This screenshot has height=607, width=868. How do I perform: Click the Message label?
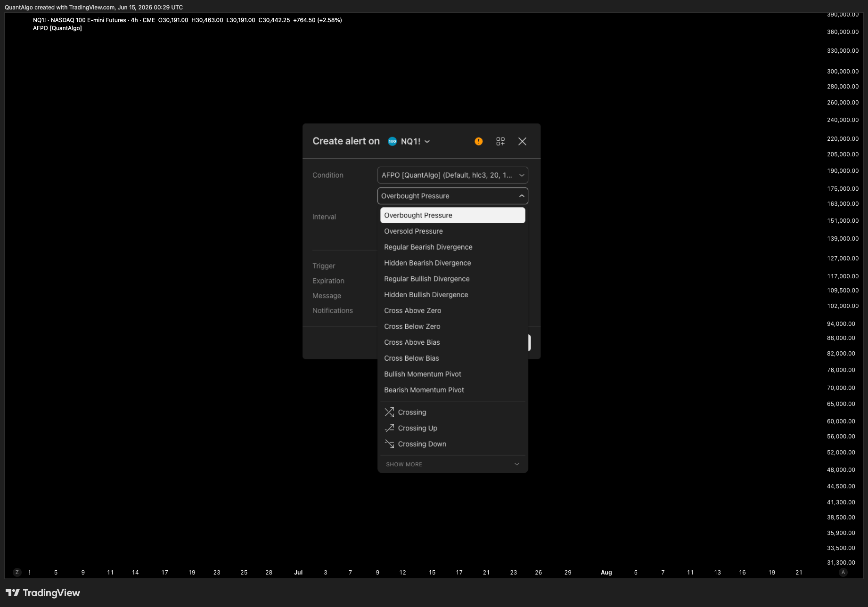327,296
